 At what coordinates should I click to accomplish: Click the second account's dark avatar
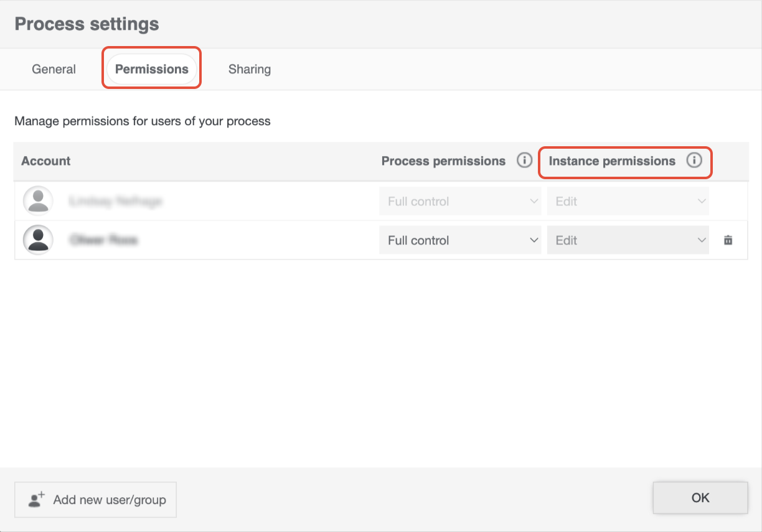pos(38,240)
